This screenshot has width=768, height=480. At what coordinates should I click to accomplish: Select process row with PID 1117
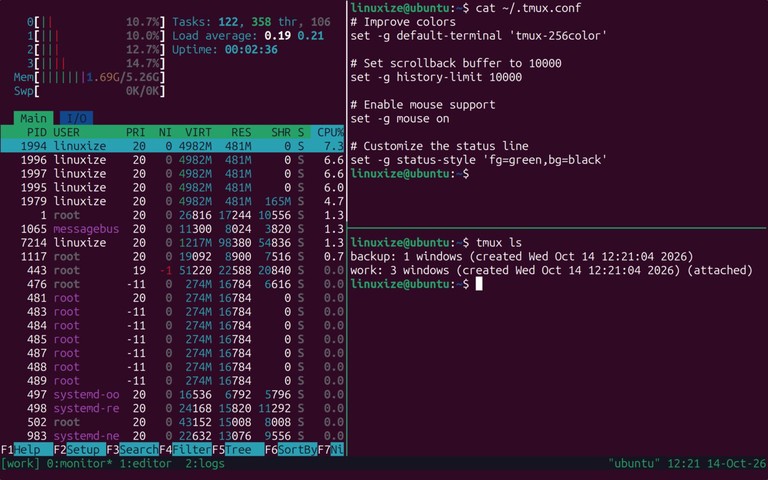tap(172, 256)
